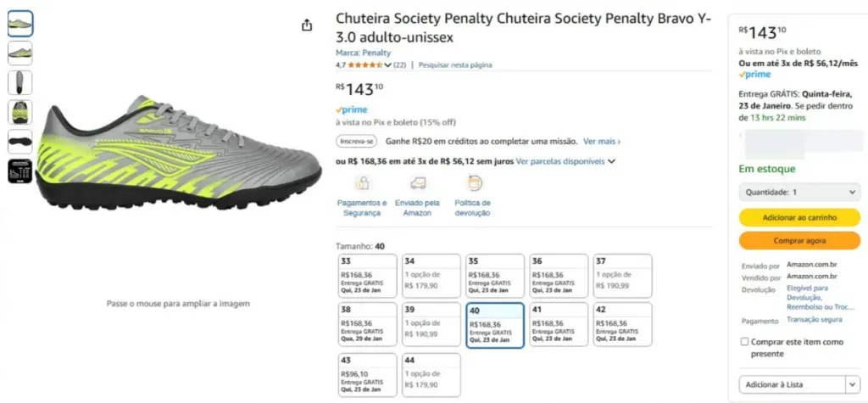Screen dimensions: 868x403
Task: Select the top-view shoe thumbnail
Action: click(20, 82)
